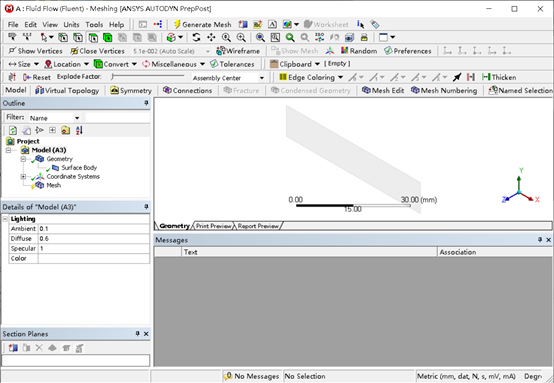Click the black arrow direction icon

(457, 77)
